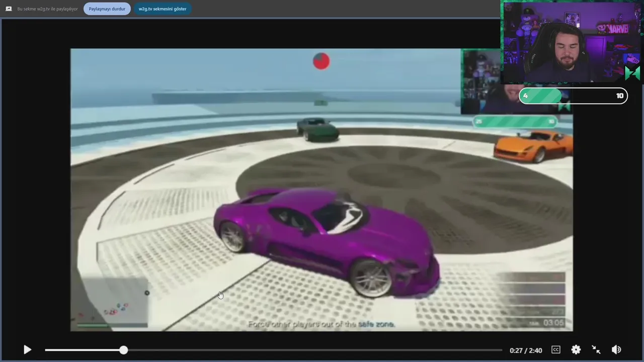The image size is (644, 362).
Task: Click the streamer webcam overlay
Action: (572, 42)
